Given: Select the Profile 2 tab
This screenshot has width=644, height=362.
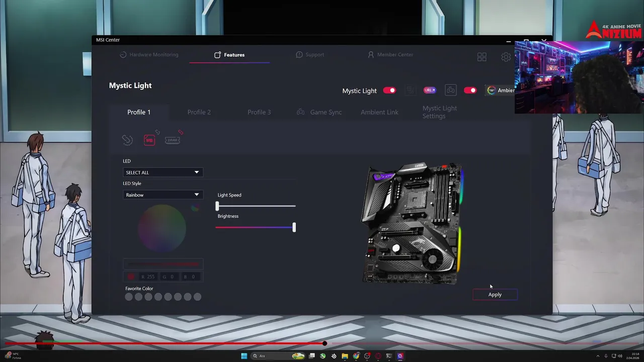Looking at the screenshot, I should coord(199,112).
